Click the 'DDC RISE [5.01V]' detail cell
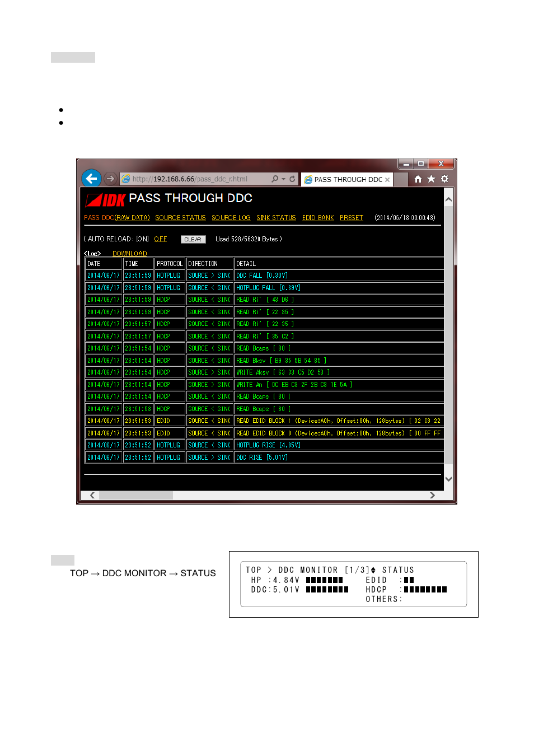Viewport: 534px width, 756px height. (339, 458)
